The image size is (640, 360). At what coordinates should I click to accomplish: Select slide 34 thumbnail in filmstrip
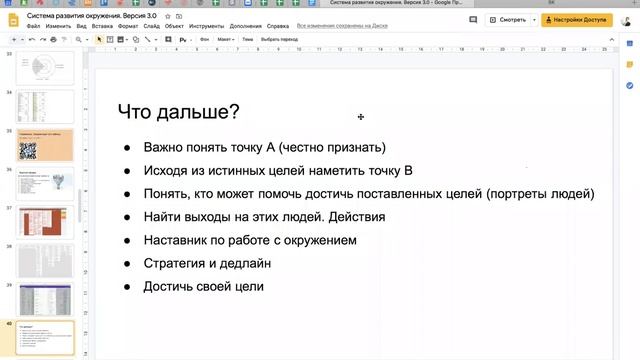click(45, 107)
